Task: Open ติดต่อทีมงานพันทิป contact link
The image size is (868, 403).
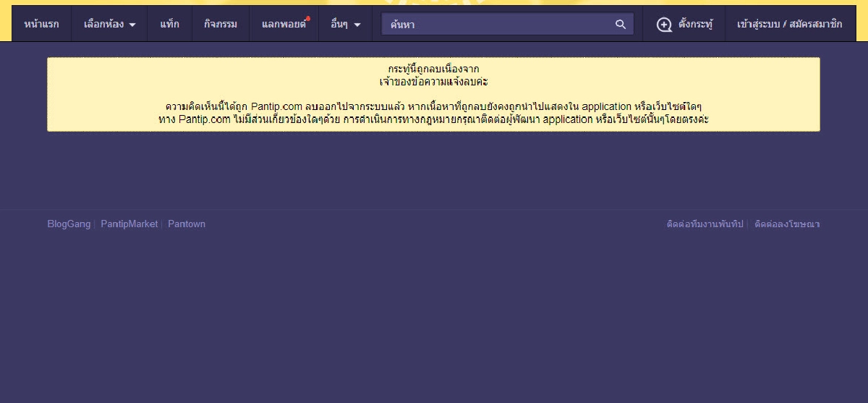Action: click(705, 224)
